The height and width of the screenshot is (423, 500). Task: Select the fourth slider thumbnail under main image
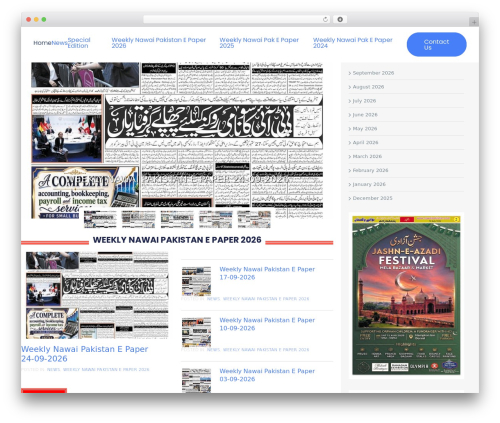pyautogui.click(x=215, y=219)
